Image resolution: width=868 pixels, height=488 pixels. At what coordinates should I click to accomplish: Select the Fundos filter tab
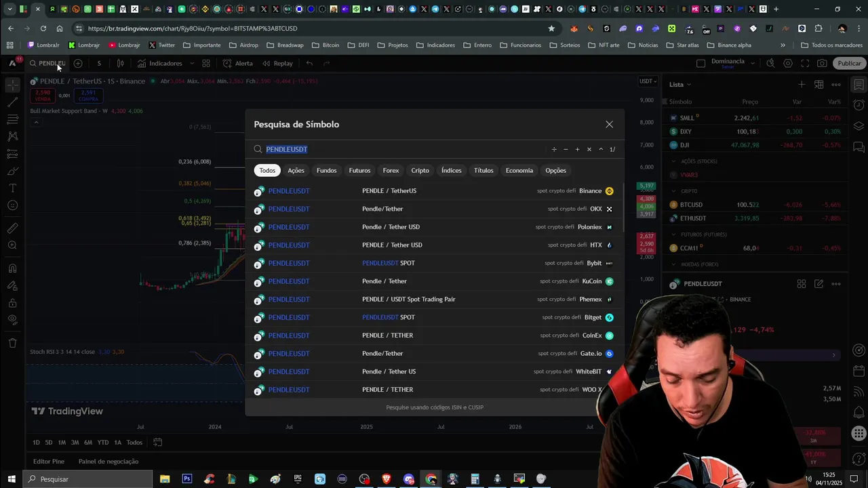326,170
